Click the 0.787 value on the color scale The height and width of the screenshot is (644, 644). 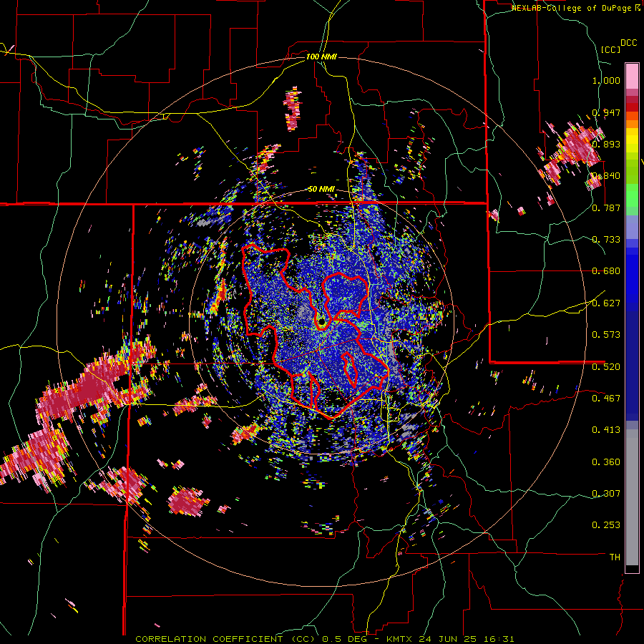pyautogui.click(x=606, y=208)
